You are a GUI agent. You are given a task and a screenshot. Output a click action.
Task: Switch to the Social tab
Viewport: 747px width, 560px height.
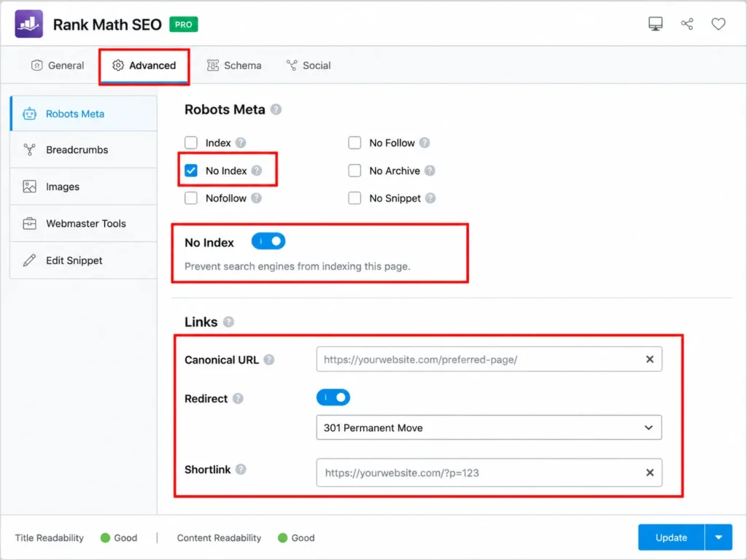click(x=309, y=66)
